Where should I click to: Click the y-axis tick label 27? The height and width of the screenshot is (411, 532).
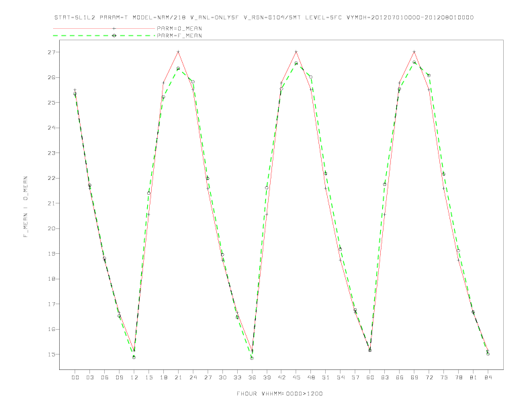(51, 52)
